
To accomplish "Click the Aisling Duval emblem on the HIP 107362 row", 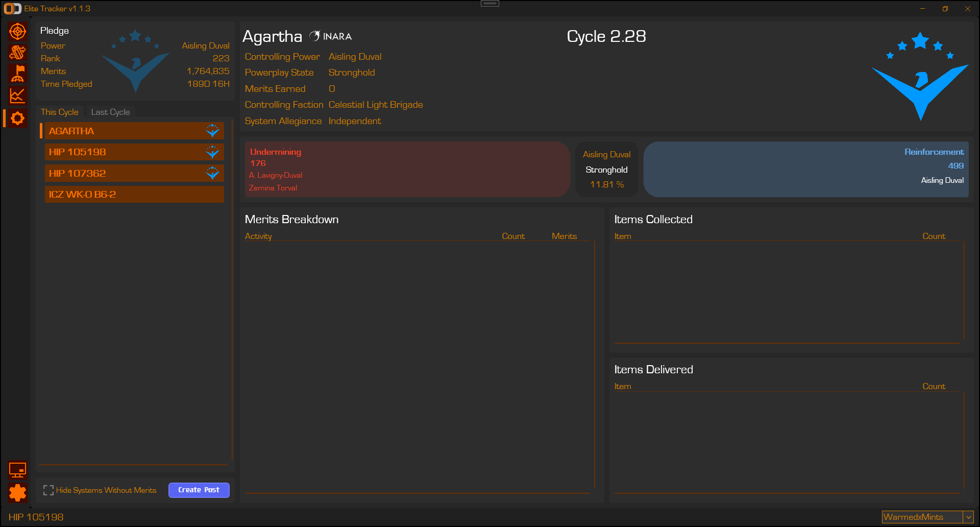I will [212, 173].
